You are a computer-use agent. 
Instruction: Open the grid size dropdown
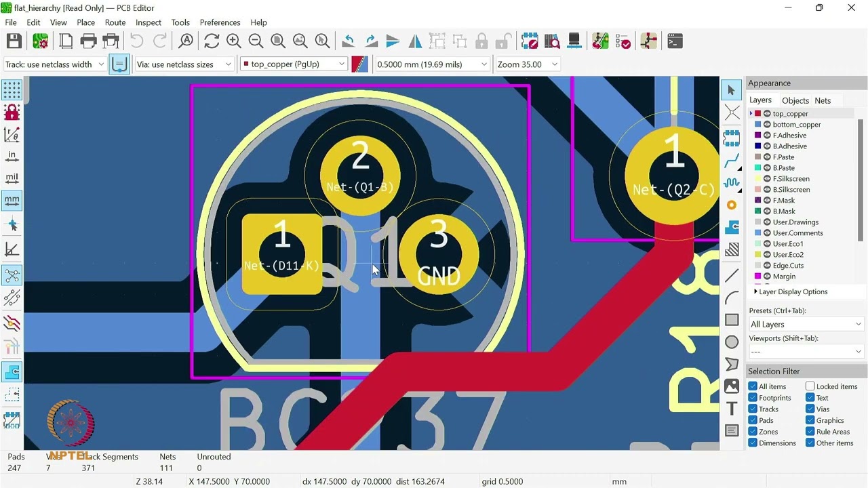click(431, 64)
